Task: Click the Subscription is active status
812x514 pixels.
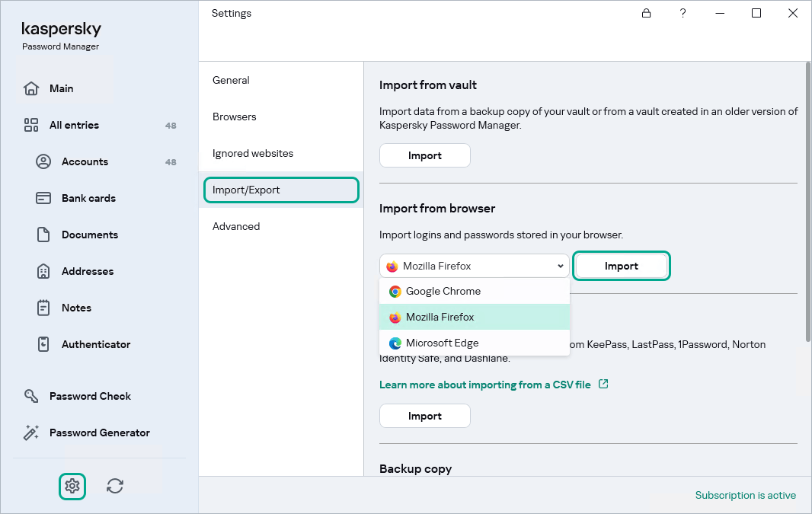Action: coord(745,496)
